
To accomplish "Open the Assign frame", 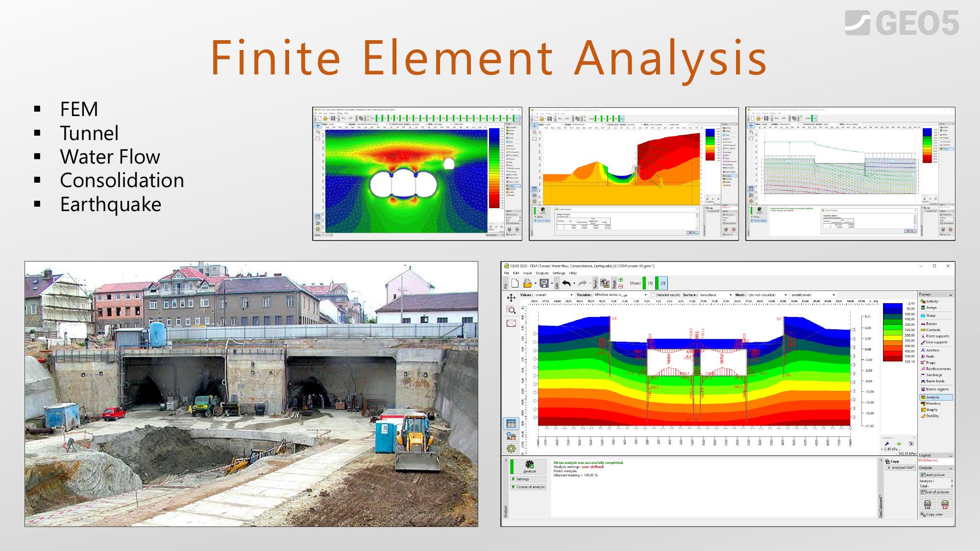I will point(936,308).
